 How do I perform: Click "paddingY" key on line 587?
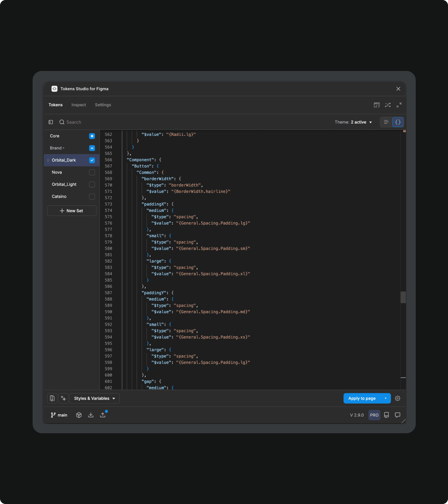(154, 293)
